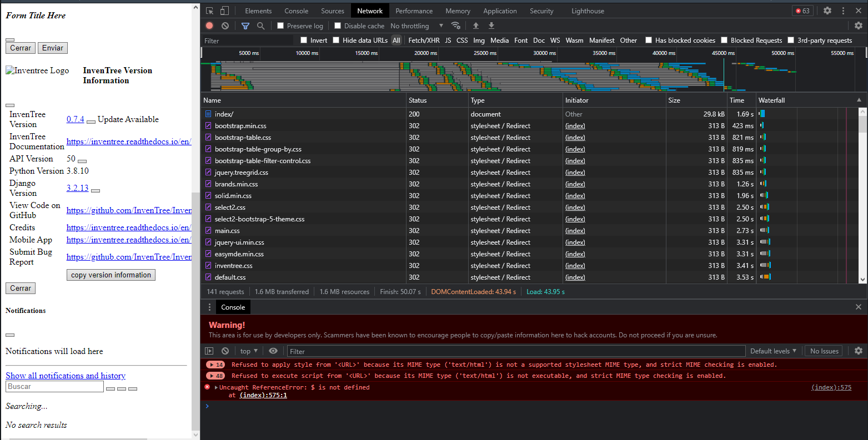
Task: Create live expression with eye icon
Action: click(273, 351)
